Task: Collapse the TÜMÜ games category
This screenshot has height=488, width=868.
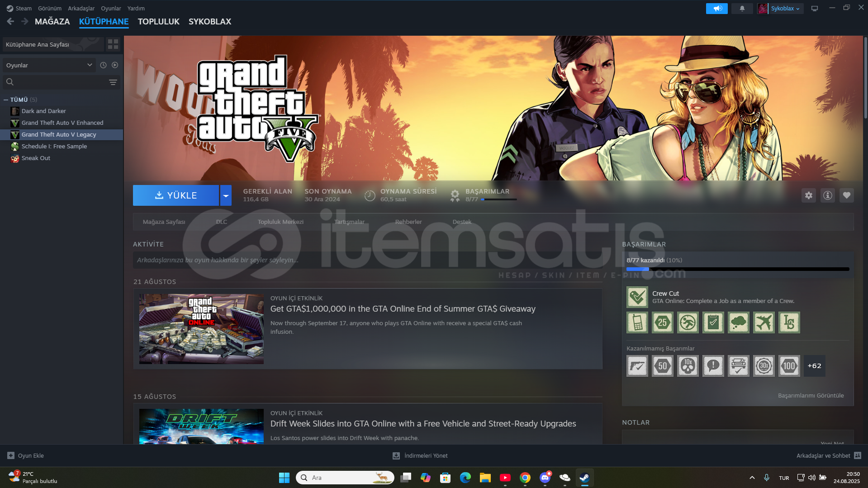Action: pyautogui.click(x=6, y=99)
